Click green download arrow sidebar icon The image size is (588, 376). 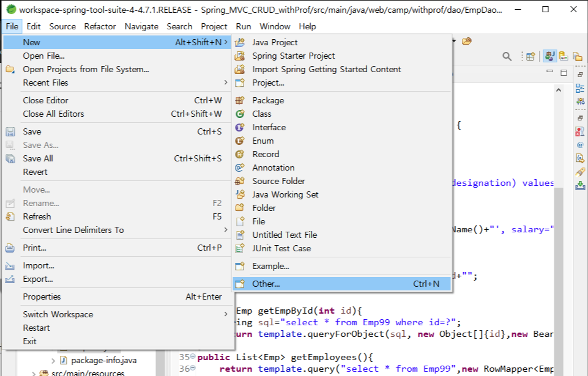click(x=580, y=185)
